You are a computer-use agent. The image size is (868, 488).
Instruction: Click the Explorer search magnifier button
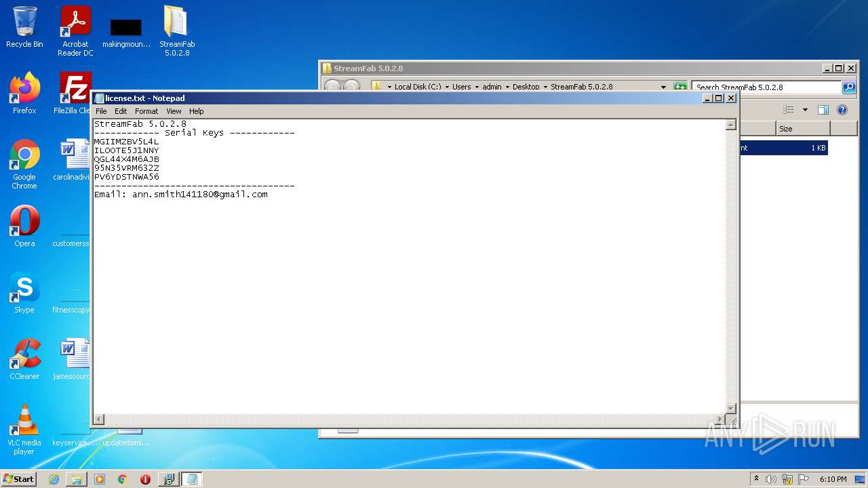click(x=849, y=87)
